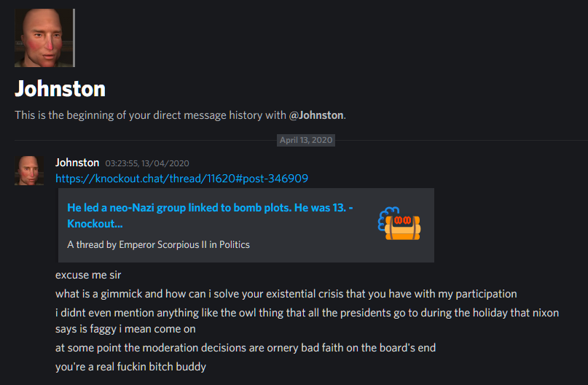Click the 'says is faggy i mean' continuation line
Viewport: 588px width, 385px height.
coord(125,329)
